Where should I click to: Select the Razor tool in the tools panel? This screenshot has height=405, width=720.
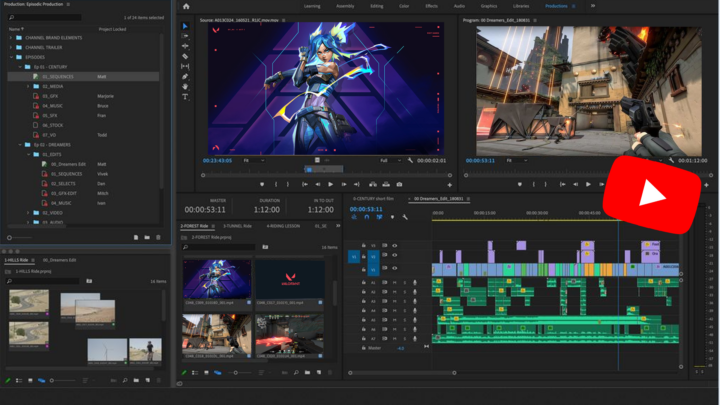coord(186,56)
